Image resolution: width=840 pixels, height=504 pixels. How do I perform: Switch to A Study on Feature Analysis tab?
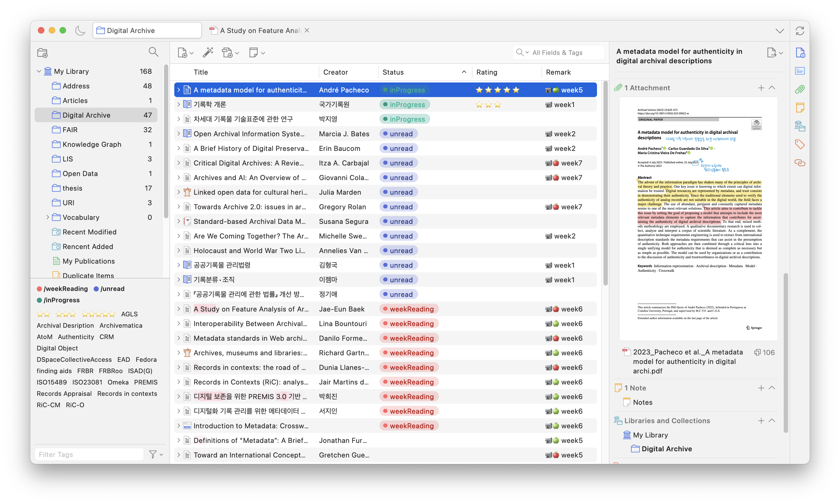click(256, 31)
